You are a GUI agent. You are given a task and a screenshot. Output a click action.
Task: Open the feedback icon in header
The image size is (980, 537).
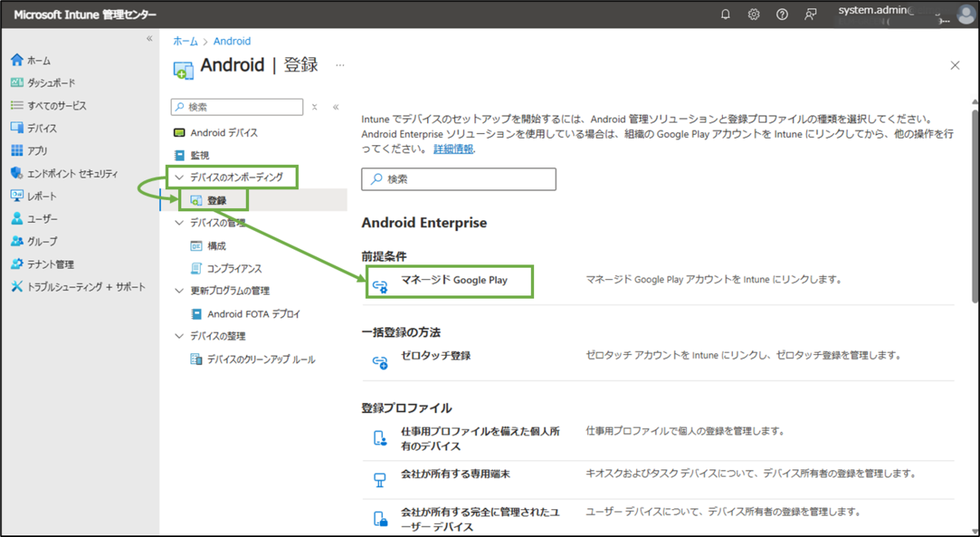810,15
